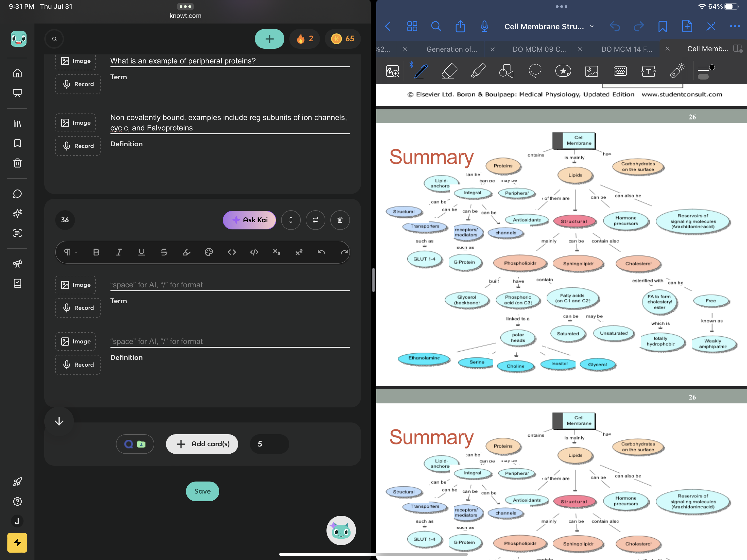The width and height of the screenshot is (747, 560).
Task: Delete card 36 with trash button
Action: pos(340,220)
